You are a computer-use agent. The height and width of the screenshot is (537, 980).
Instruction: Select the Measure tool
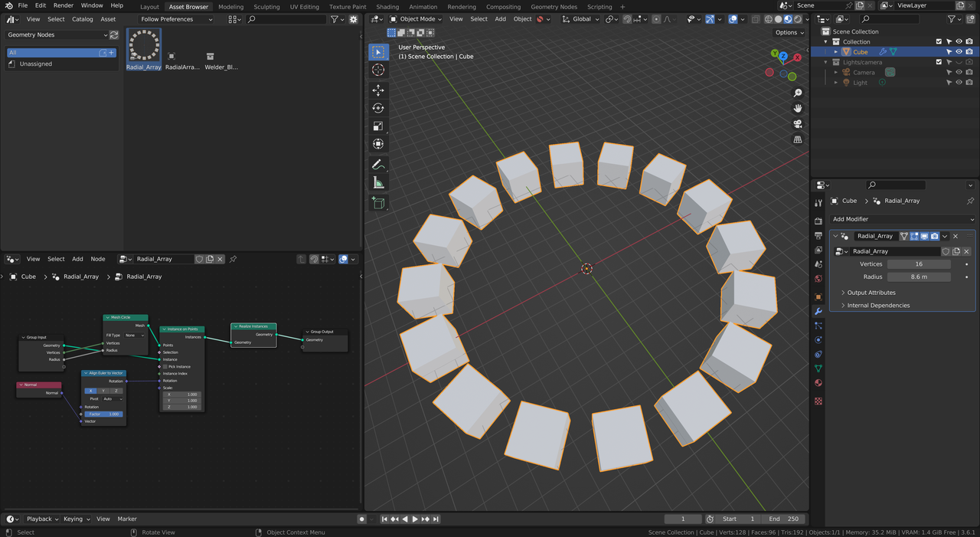(378, 182)
